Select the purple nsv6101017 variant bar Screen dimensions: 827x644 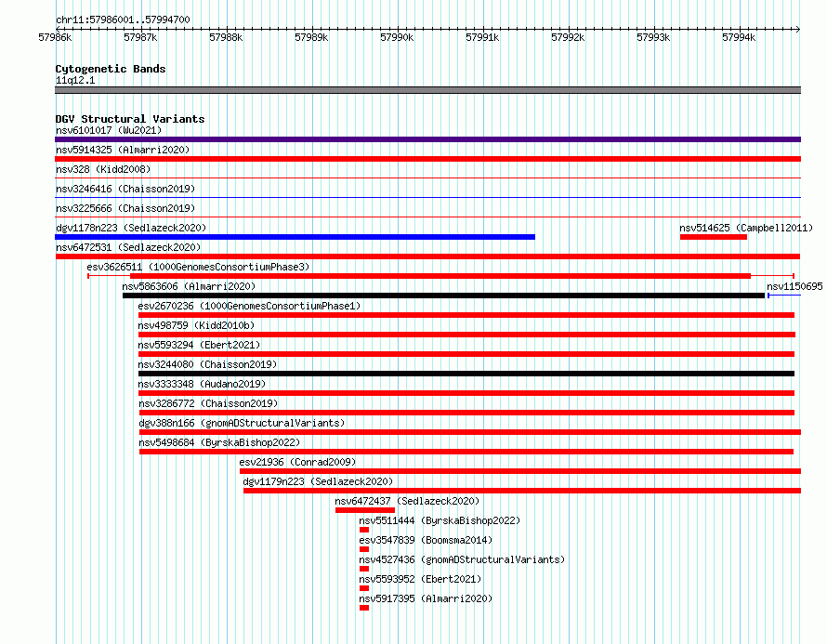coord(427,139)
